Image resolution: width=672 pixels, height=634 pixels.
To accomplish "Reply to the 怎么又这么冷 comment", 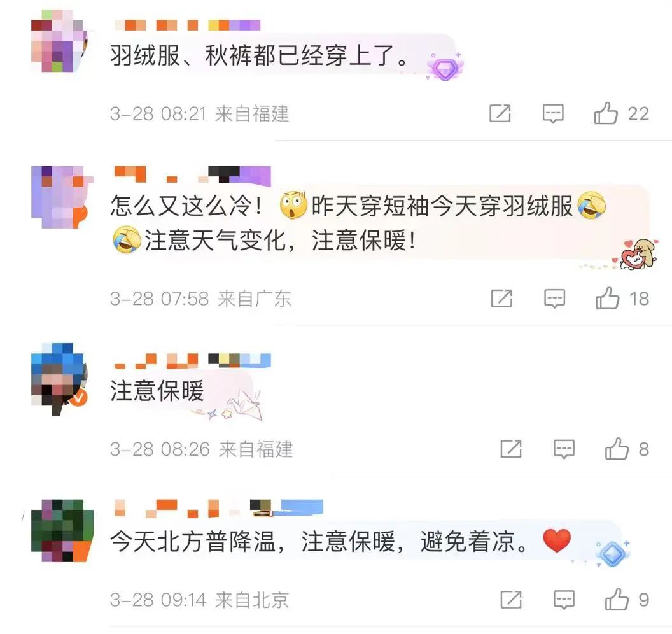I will coord(554,299).
